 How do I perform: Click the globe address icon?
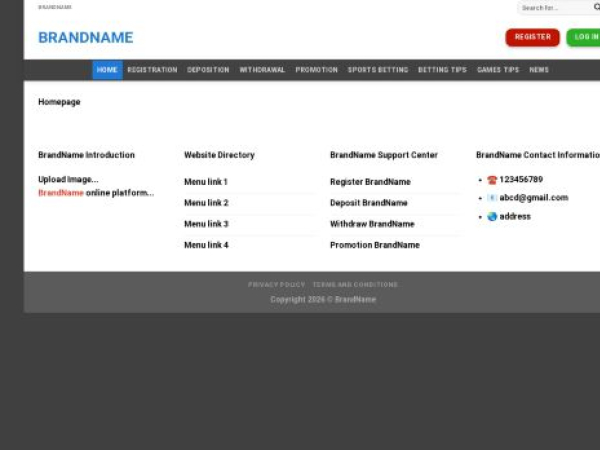492,216
